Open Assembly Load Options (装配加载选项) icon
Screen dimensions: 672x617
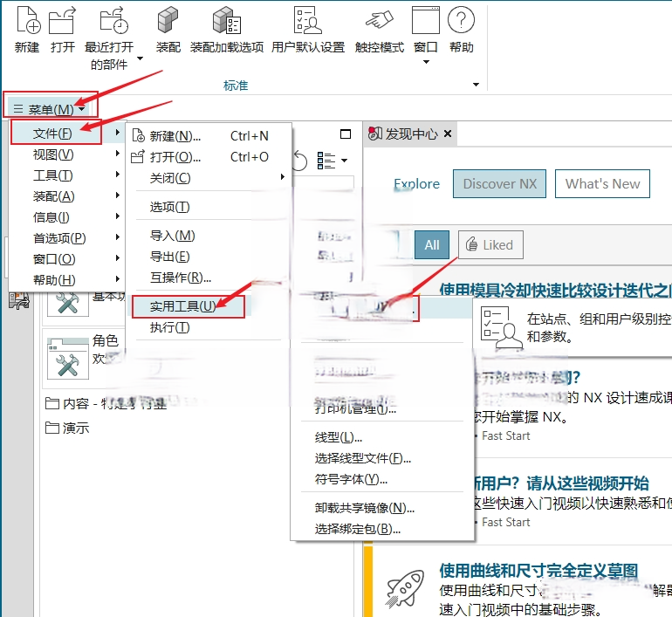[227, 20]
